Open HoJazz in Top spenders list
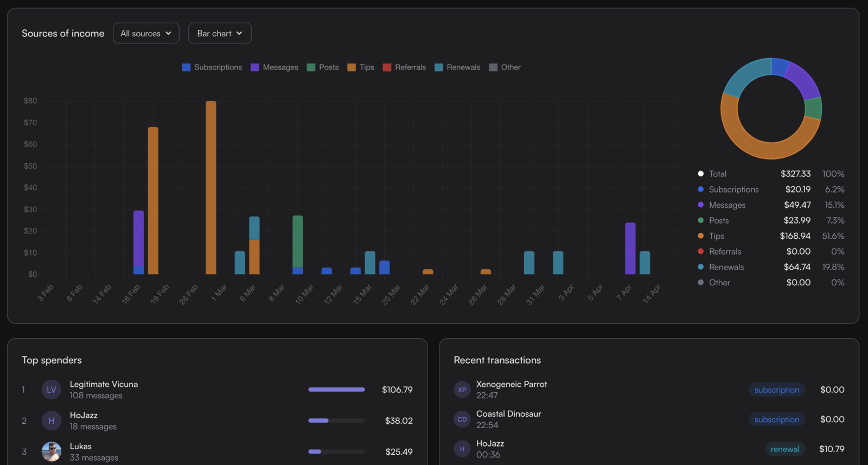 point(84,415)
